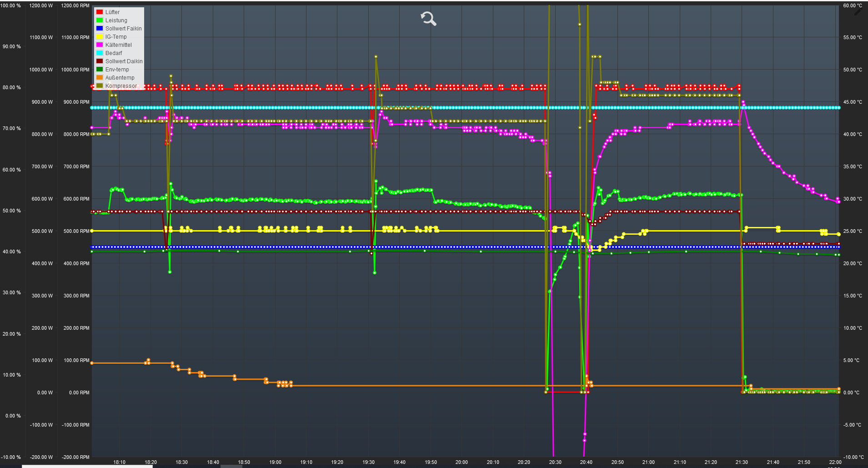This screenshot has height=468, width=868.
Task: Click the red Lüfter color swatch
Action: pos(100,12)
